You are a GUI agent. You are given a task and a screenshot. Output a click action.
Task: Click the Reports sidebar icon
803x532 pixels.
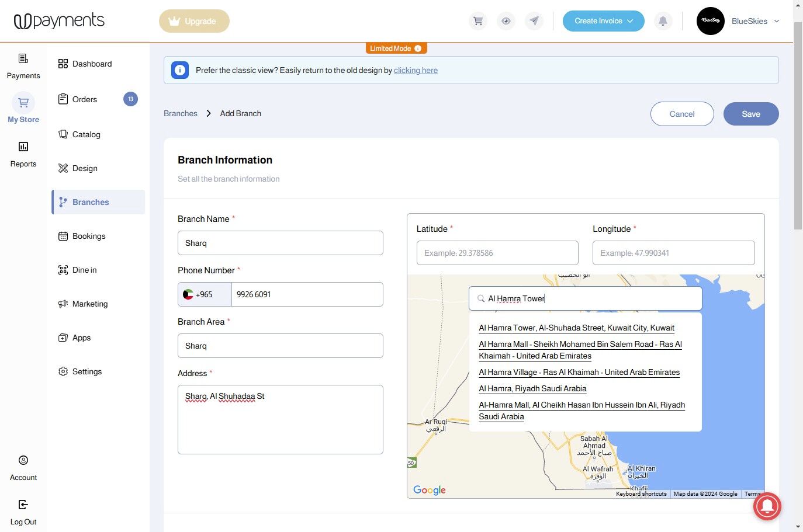23,147
